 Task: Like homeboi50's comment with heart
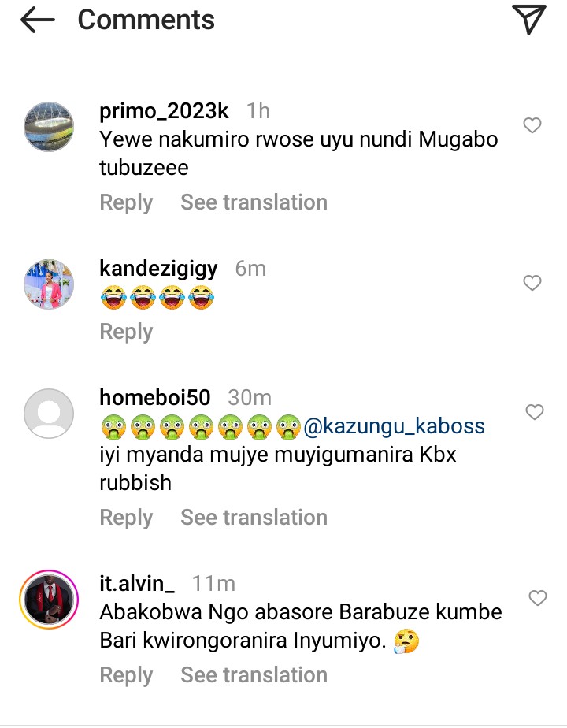click(x=535, y=412)
